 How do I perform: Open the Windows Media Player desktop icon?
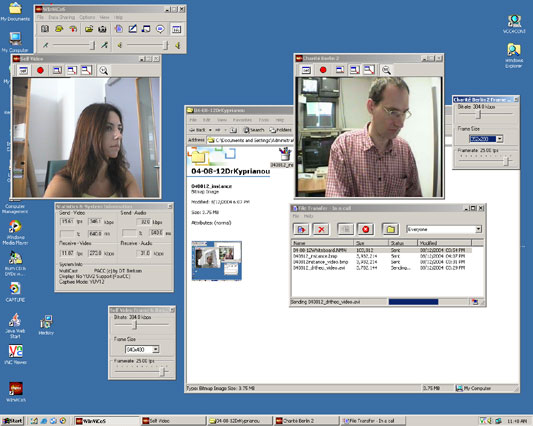click(x=15, y=232)
